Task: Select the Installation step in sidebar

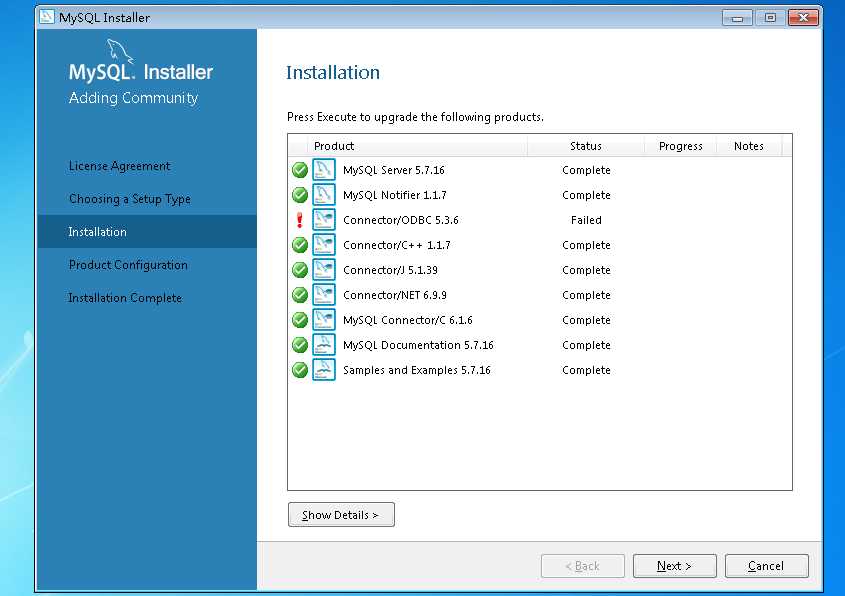Action: pos(147,232)
